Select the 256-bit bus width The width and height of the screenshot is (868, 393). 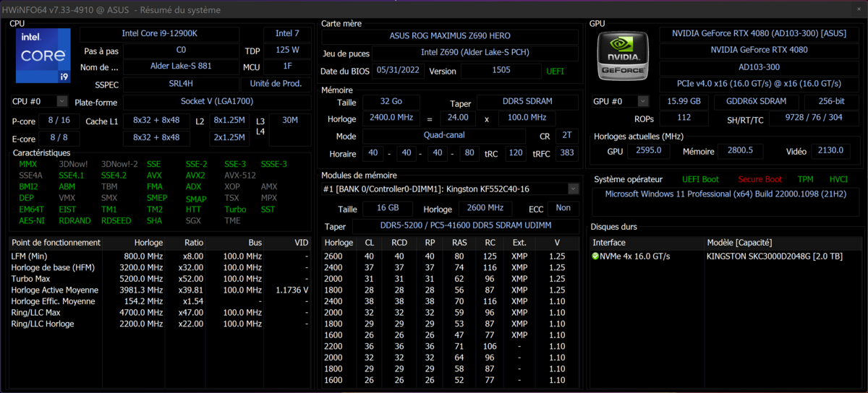pyautogui.click(x=830, y=101)
